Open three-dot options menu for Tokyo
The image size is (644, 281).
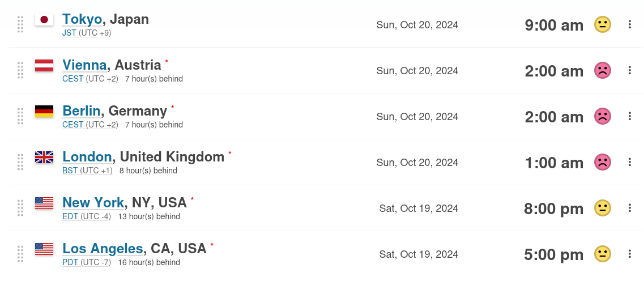coord(629,24)
